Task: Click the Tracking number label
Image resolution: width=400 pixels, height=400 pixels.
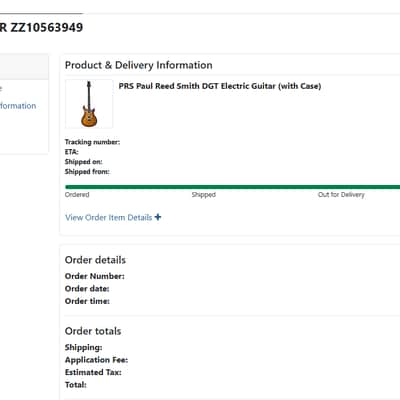Action: tap(92, 142)
